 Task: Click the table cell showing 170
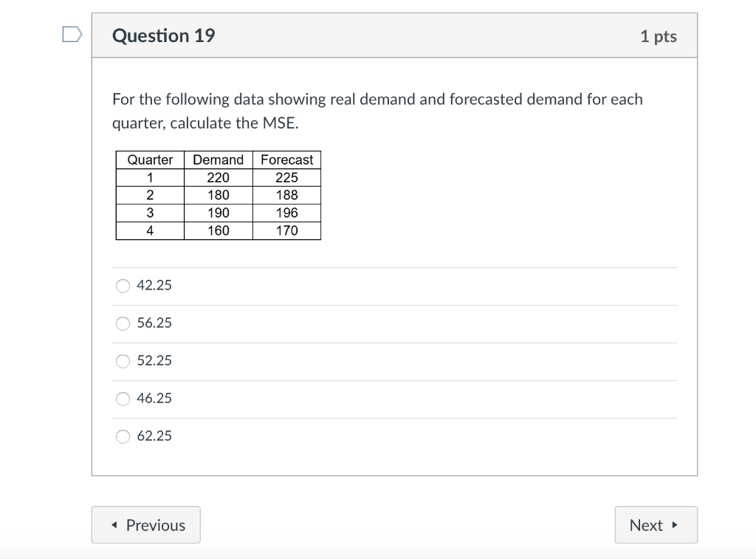pyautogui.click(x=286, y=230)
